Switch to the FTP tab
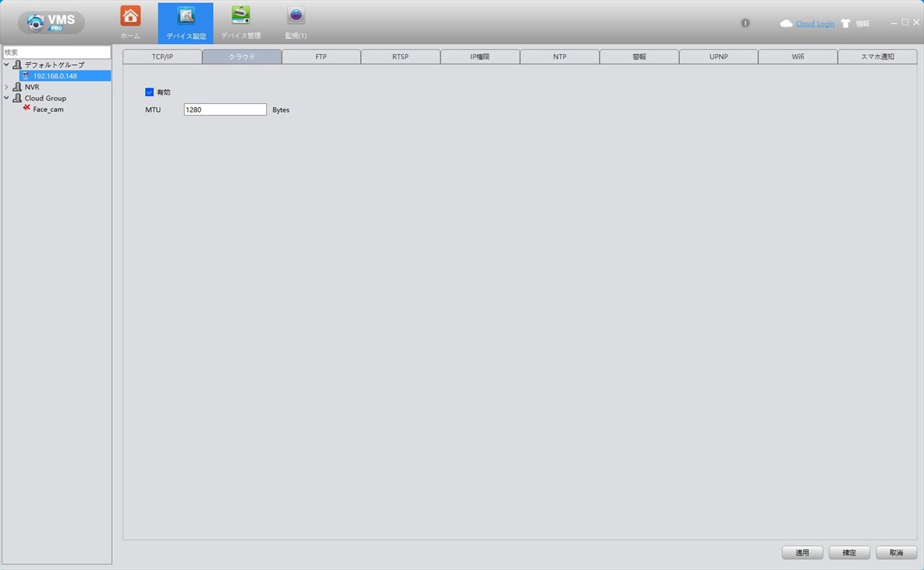 click(x=321, y=56)
